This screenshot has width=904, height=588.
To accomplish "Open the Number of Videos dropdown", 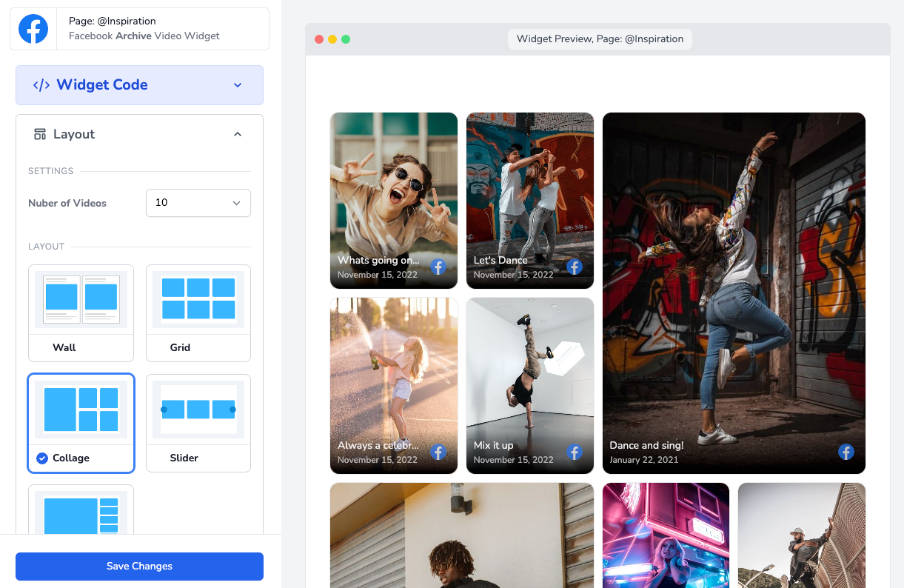I will click(x=198, y=203).
